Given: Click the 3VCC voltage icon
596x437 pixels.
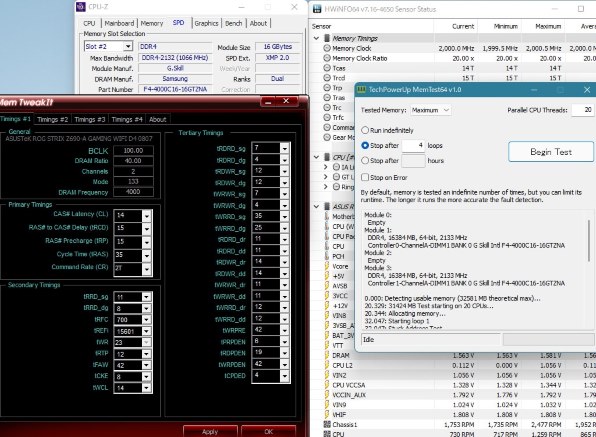Looking at the screenshot, I should 327,296.
